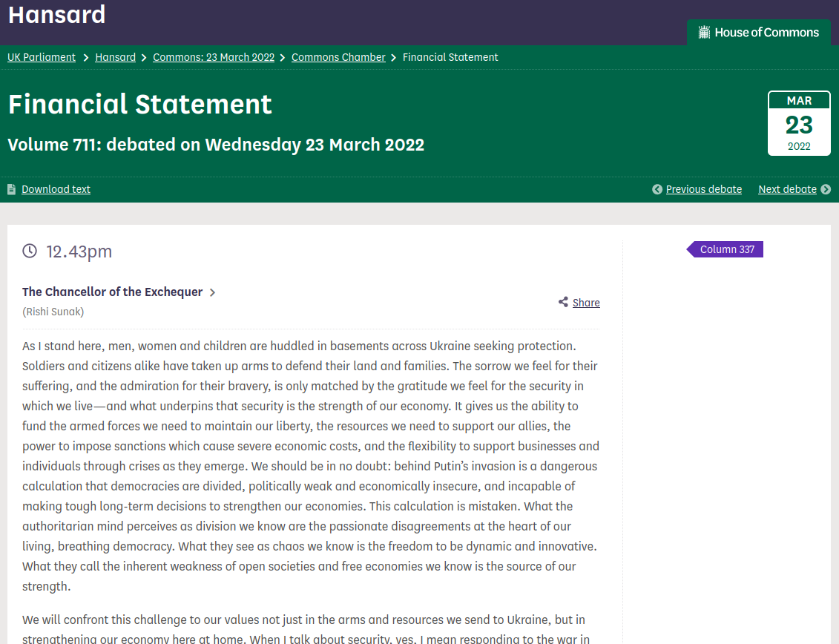This screenshot has height=644, width=839.
Task: Click the chevron after UK Parliament breadcrumb
Action: [85, 58]
